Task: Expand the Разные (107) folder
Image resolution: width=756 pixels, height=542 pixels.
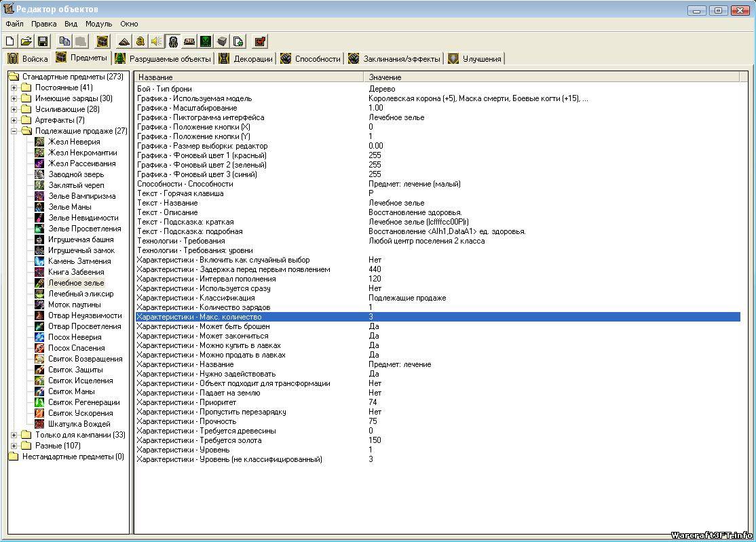Action: [14, 446]
